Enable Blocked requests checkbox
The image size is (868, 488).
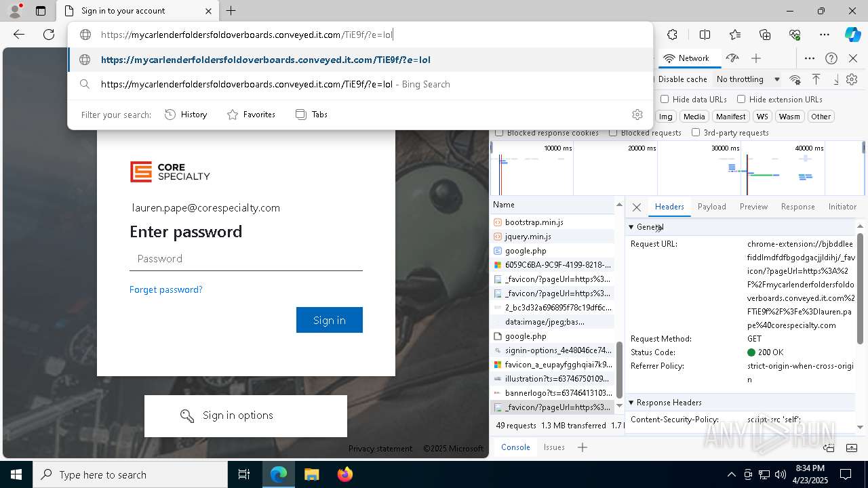(x=613, y=133)
